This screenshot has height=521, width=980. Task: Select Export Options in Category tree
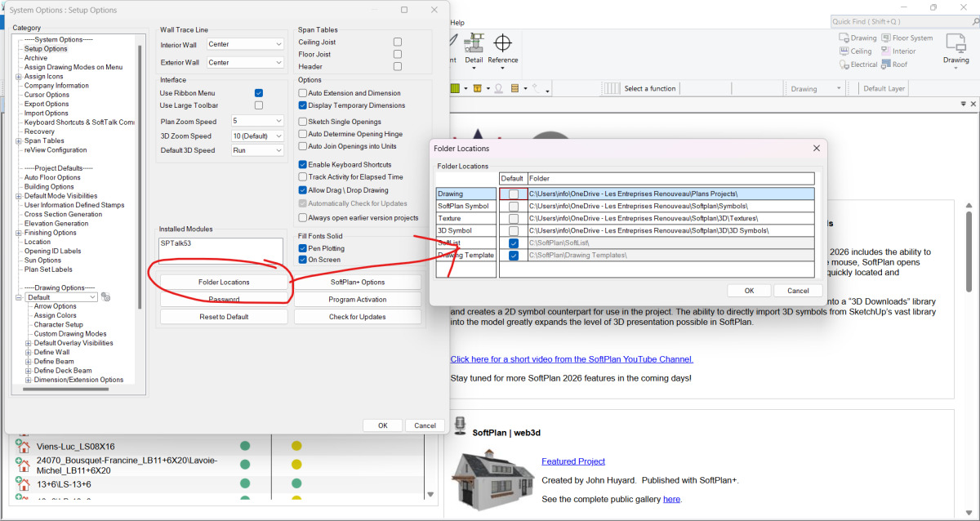(x=47, y=104)
